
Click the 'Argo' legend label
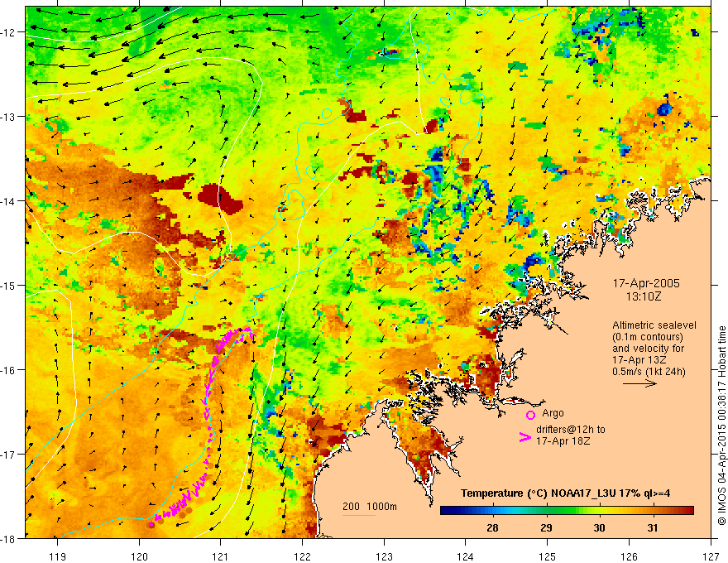(x=553, y=413)
